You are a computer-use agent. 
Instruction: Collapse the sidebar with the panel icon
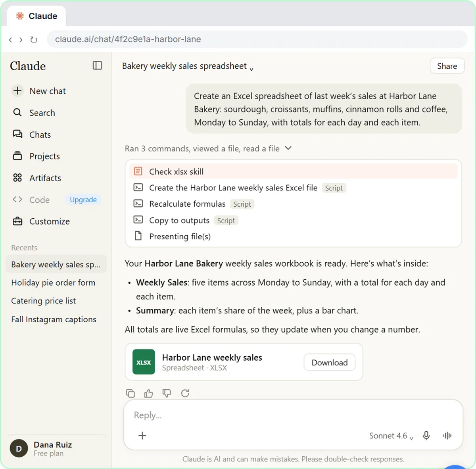(97, 65)
